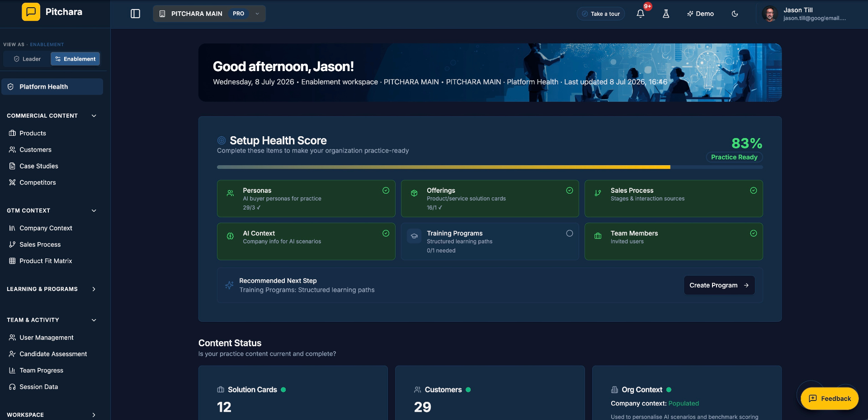Click the Team Members card icon
This screenshot has height=420, width=868.
pyautogui.click(x=598, y=236)
